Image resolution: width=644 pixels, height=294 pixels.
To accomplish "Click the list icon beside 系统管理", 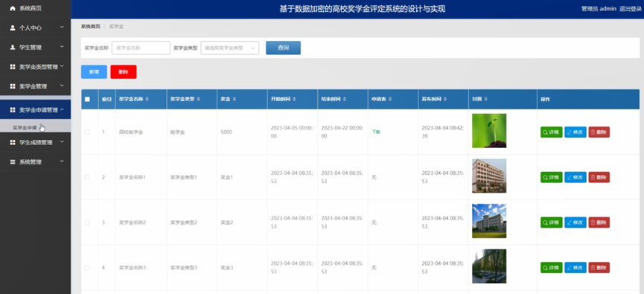I will coord(13,162).
